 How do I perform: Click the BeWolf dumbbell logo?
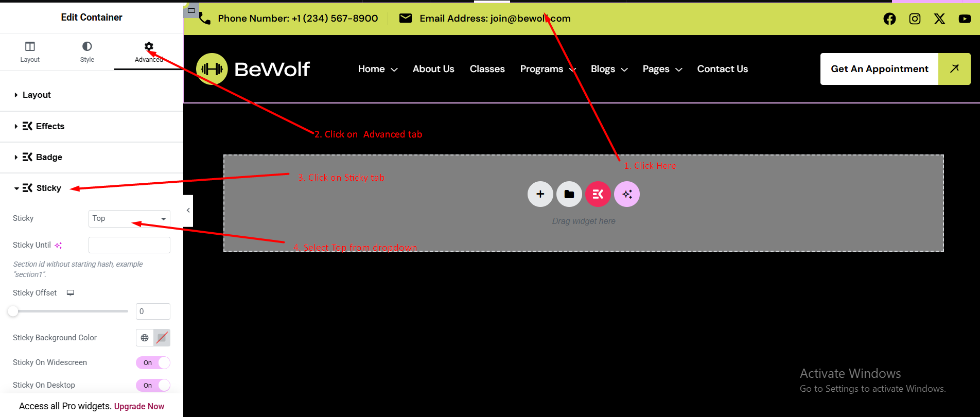pos(212,69)
